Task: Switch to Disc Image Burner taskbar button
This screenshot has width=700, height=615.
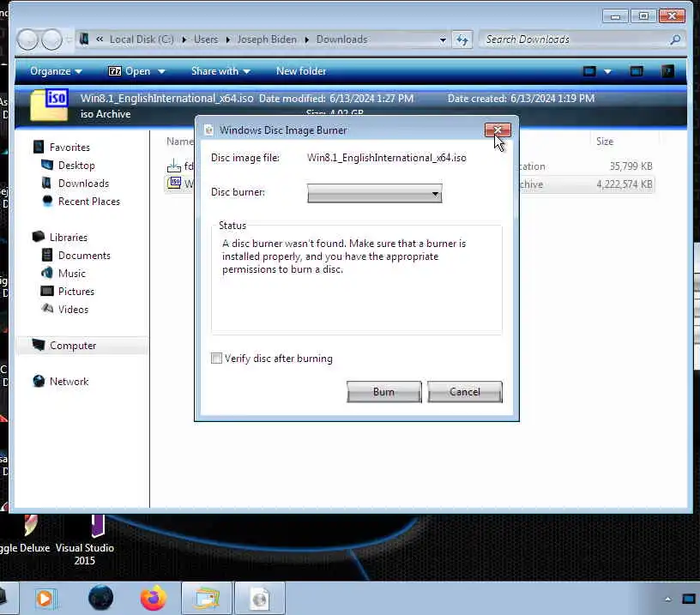Action: coord(260,598)
